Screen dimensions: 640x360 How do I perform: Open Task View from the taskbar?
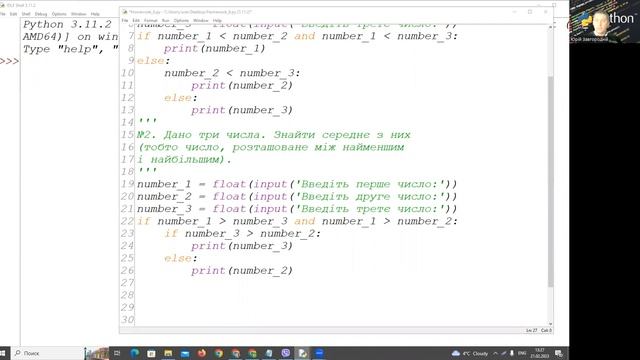click(x=117, y=353)
